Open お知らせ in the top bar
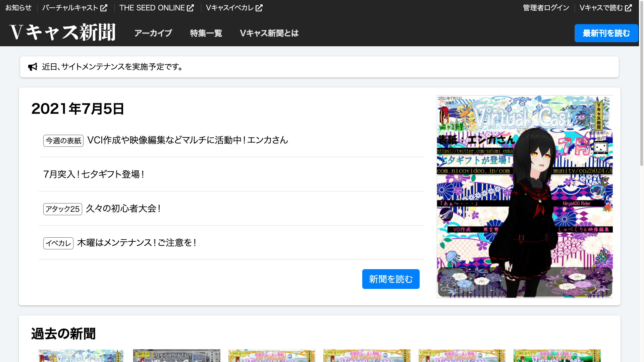Image resolution: width=644 pixels, height=362 pixels. (18, 8)
